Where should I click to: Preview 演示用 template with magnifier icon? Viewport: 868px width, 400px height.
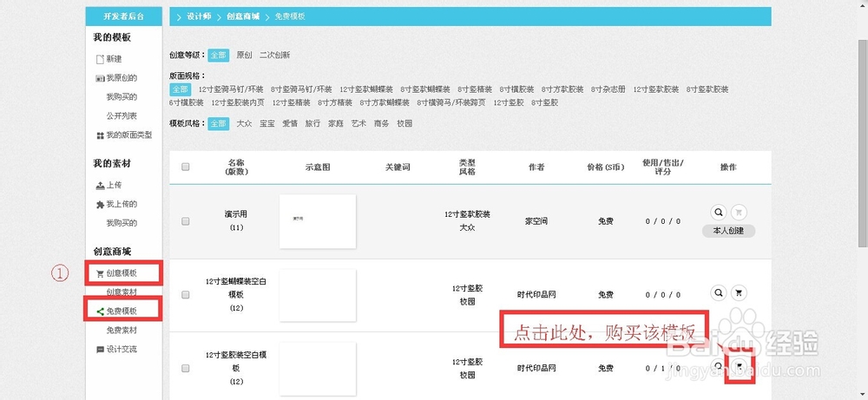tap(719, 213)
